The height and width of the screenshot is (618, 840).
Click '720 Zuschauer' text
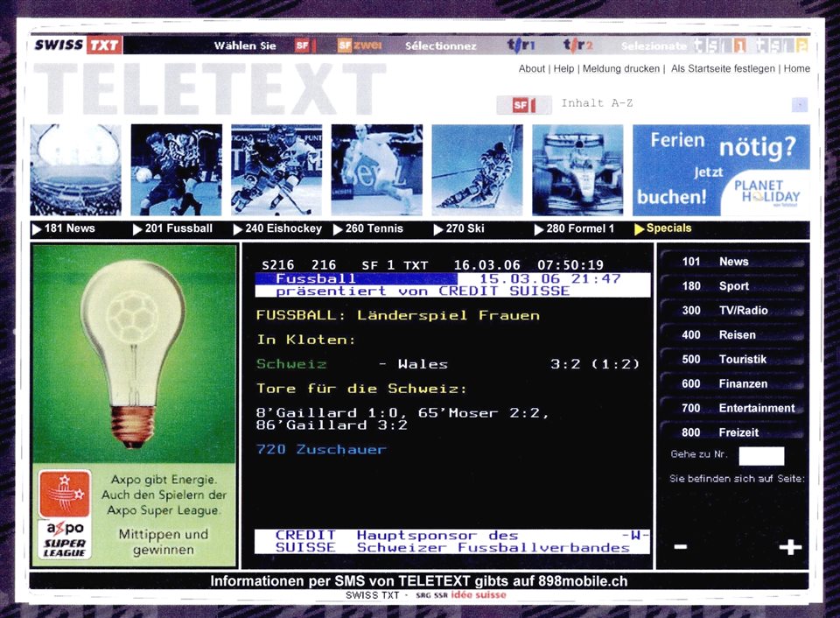[321, 449]
